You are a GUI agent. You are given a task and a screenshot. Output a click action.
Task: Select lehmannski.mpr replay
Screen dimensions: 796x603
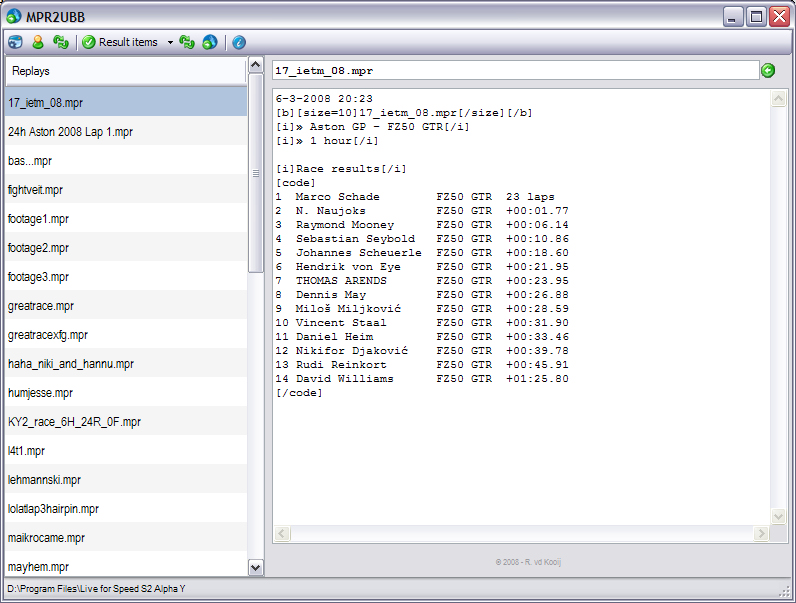[x=126, y=479]
